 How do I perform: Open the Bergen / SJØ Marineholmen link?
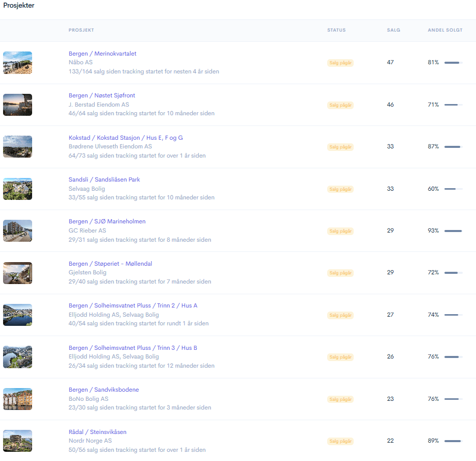107,221
